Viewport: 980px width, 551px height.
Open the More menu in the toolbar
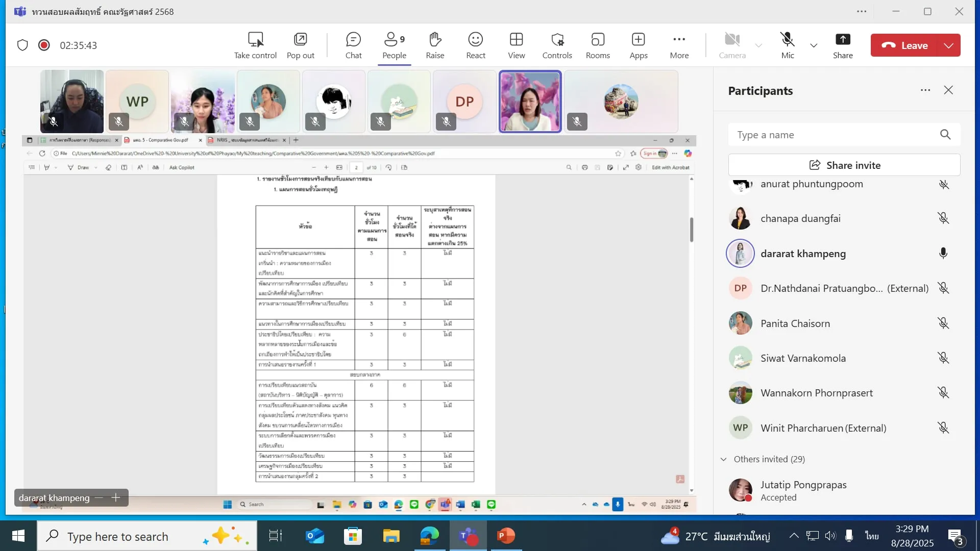pyautogui.click(x=679, y=45)
